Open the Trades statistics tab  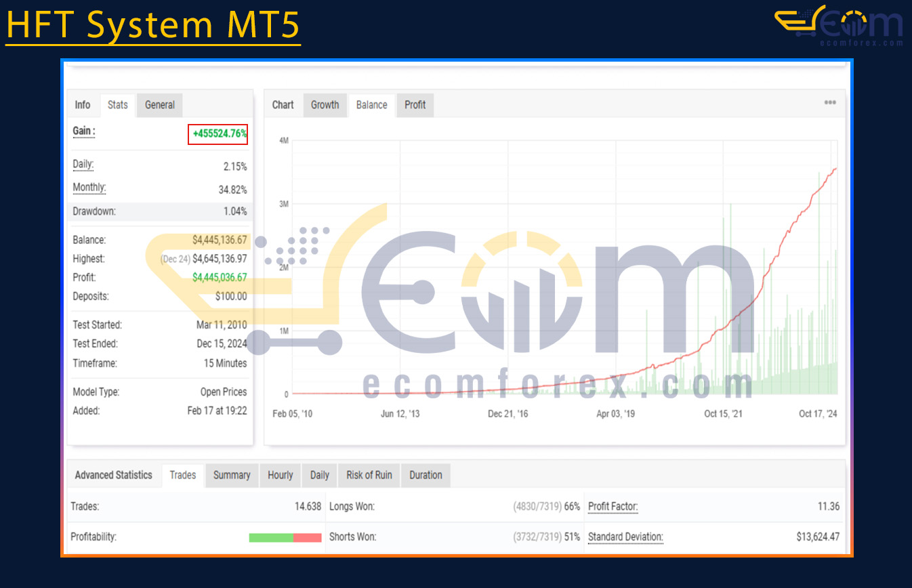click(183, 476)
